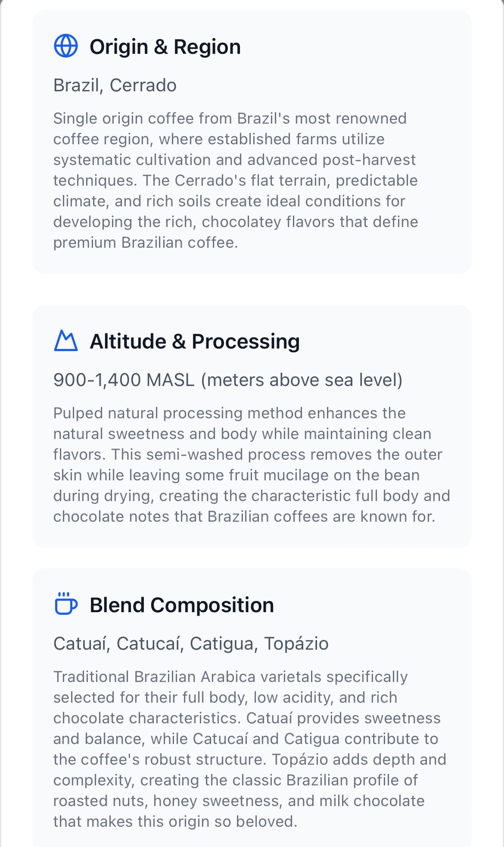The height and width of the screenshot is (847, 504).
Task: Select the Altitude & Processing heading
Action: (194, 341)
